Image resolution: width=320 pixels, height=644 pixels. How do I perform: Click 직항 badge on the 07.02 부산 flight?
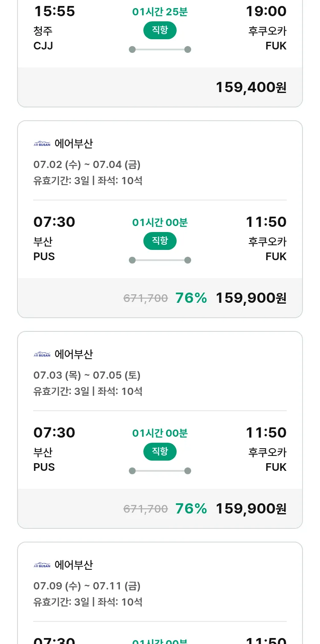pos(160,241)
